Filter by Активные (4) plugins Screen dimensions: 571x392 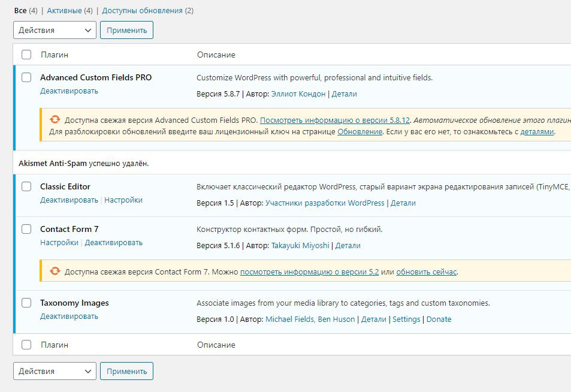[x=70, y=11]
